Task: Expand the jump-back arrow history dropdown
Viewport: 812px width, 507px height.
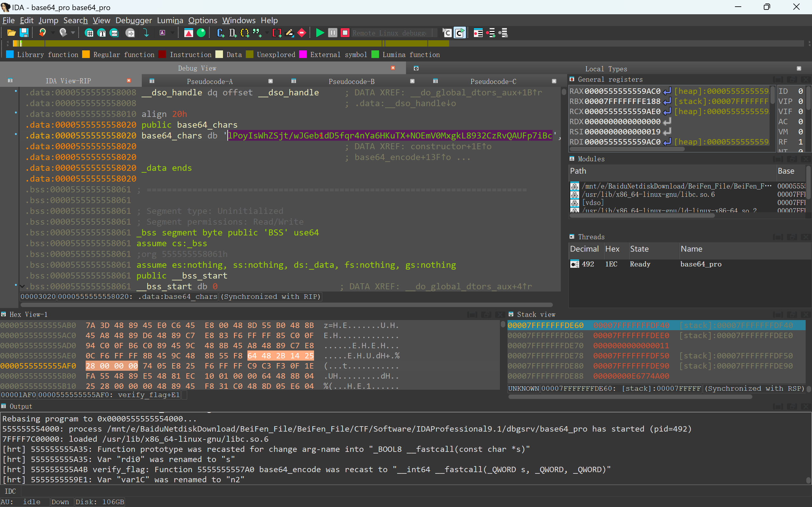Action: [x=53, y=33]
